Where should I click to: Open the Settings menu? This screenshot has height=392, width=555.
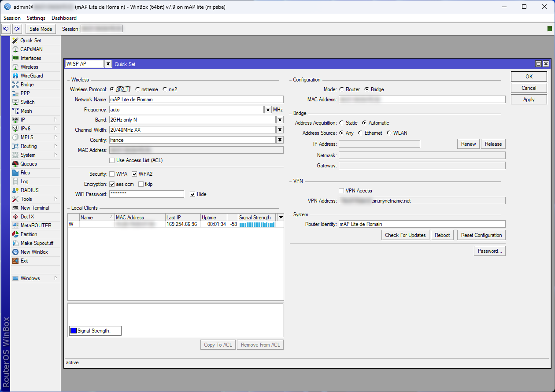36,18
